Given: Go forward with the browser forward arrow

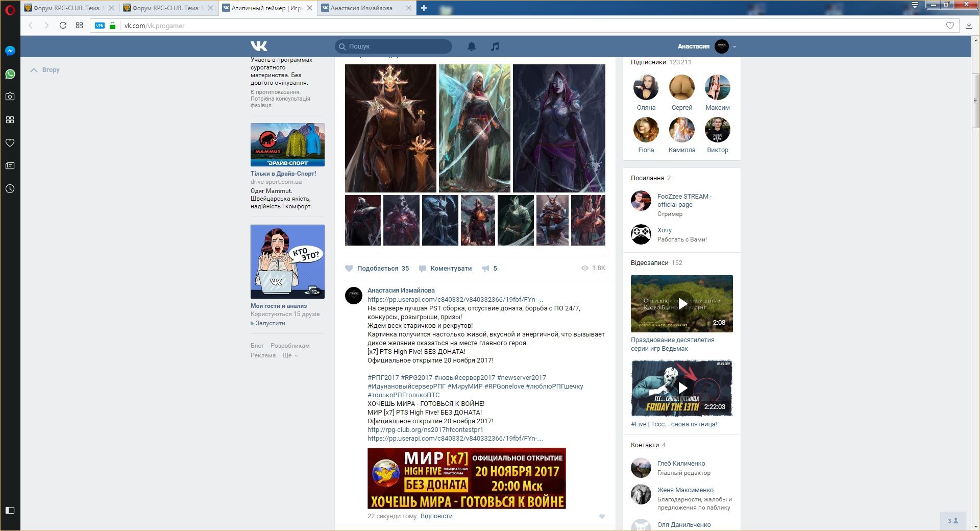Looking at the screenshot, I should coord(46,26).
